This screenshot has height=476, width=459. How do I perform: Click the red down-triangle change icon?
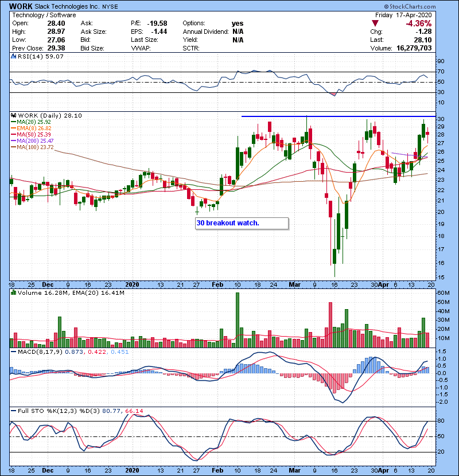pos(375,24)
